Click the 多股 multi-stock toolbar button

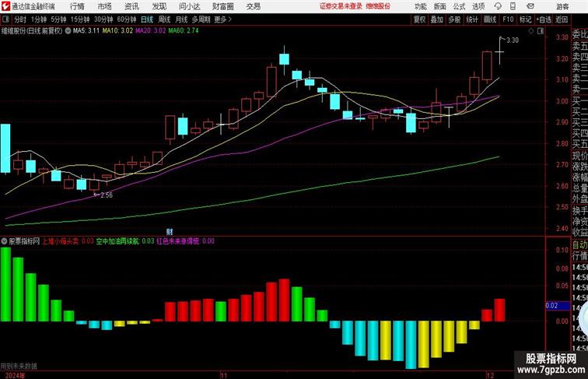[x=454, y=19]
